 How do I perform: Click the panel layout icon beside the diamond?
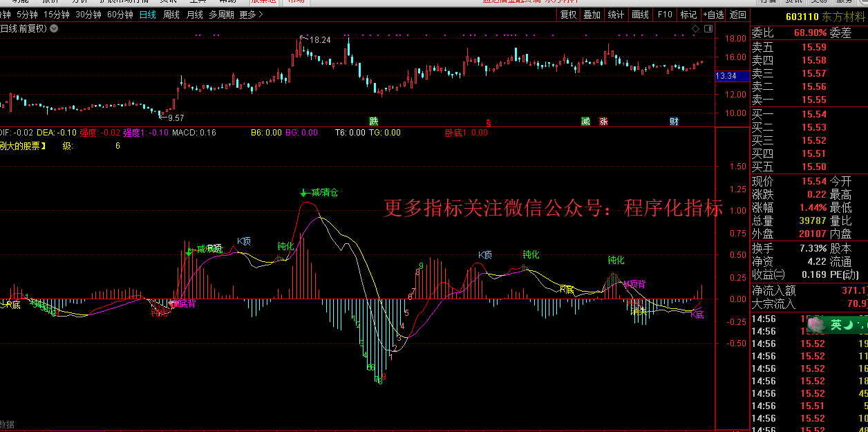707,29
